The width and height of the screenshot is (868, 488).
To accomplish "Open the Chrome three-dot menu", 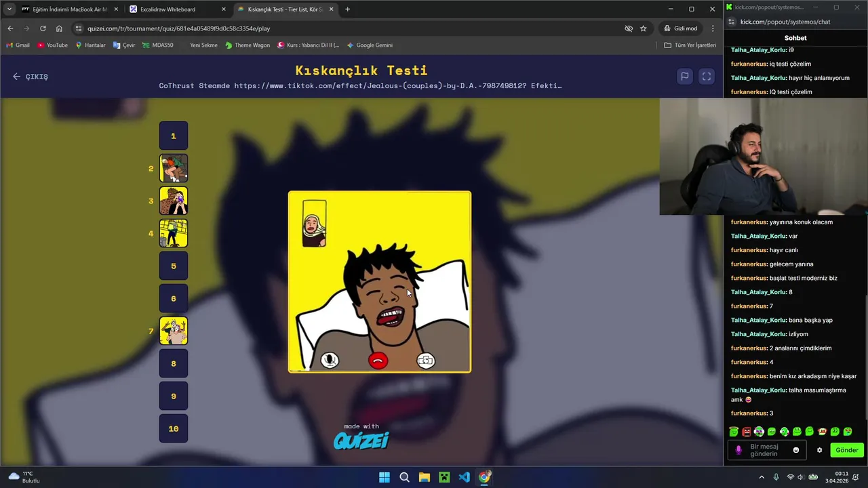I will (713, 28).
